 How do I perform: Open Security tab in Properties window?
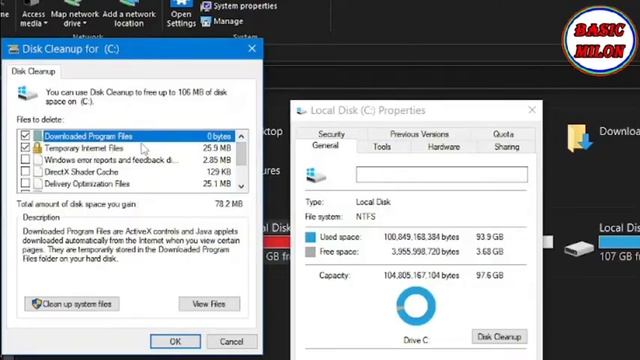pos(331,134)
